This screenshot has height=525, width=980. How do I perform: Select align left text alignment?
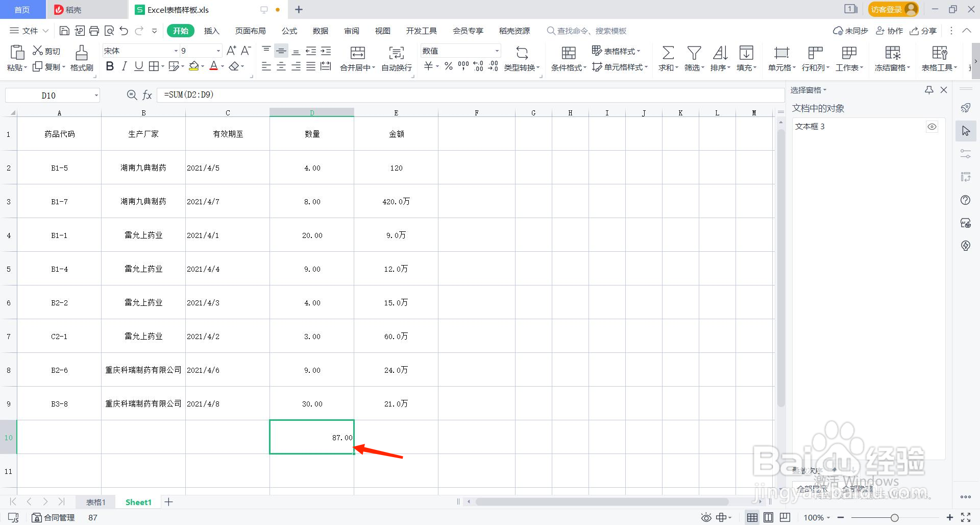(x=266, y=66)
